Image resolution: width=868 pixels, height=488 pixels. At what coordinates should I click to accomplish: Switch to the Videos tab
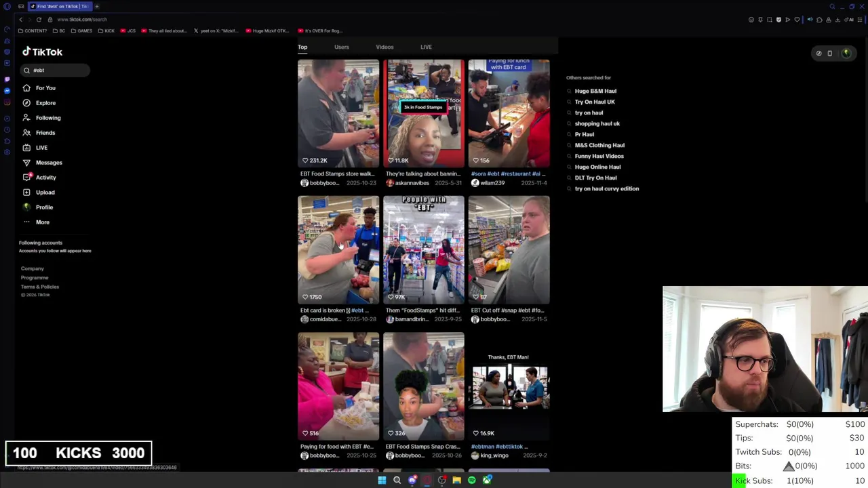coord(384,47)
